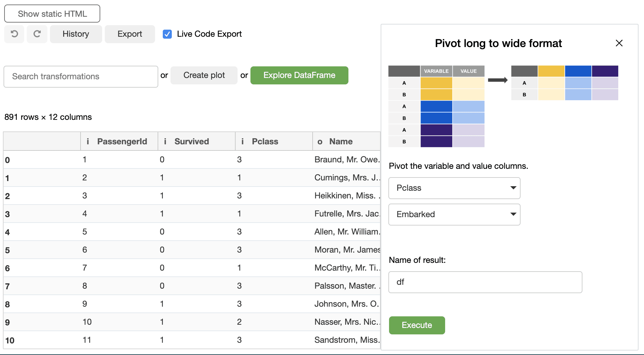The height and width of the screenshot is (355, 644).
Task: Open the Pclass variable dropdown
Action: pyautogui.click(x=454, y=188)
